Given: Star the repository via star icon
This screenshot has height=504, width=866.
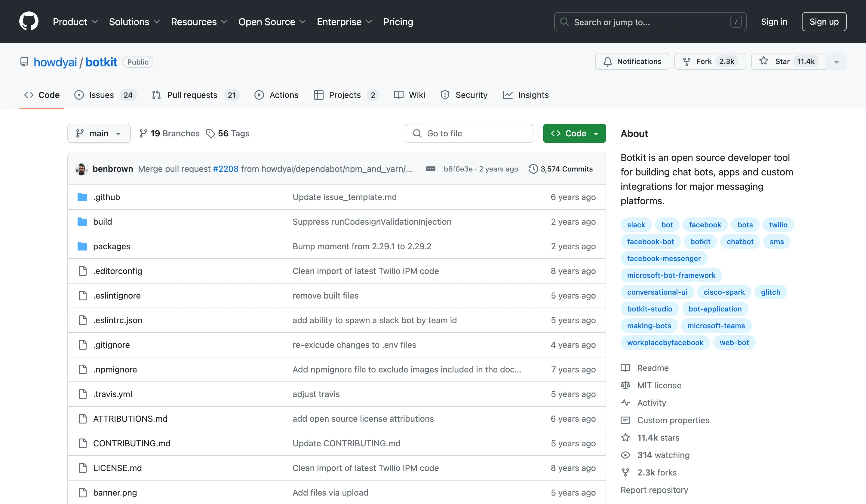Looking at the screenshot, I should click(764, 61).
